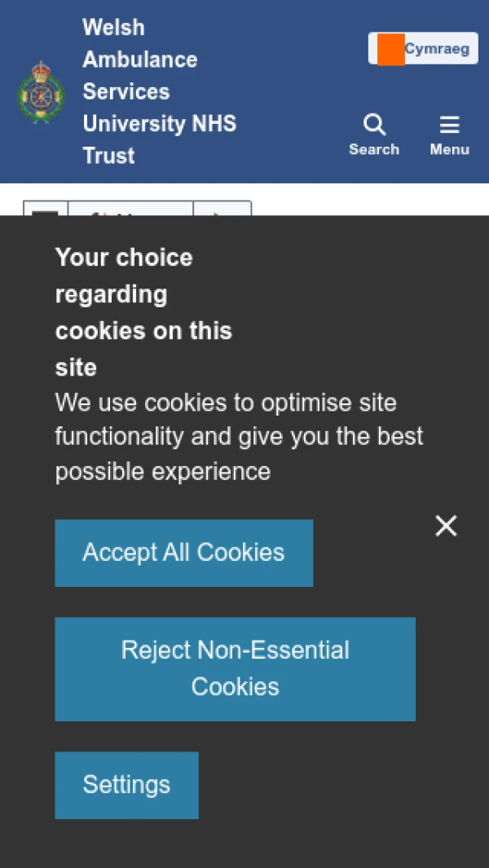This screenshot has width=489, height=868.
Task: Click the leftmost square button of the listen toolbar
Action: click(x=46, y=210)
